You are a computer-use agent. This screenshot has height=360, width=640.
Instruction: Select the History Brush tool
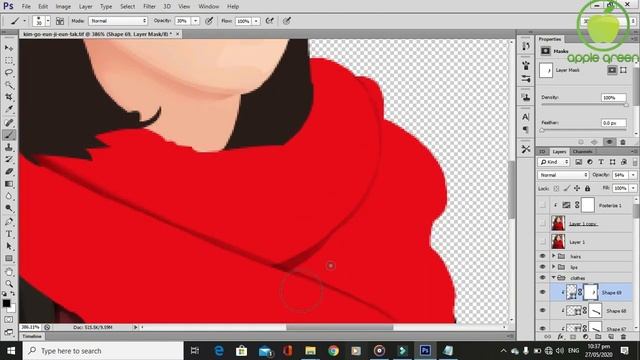9,159
